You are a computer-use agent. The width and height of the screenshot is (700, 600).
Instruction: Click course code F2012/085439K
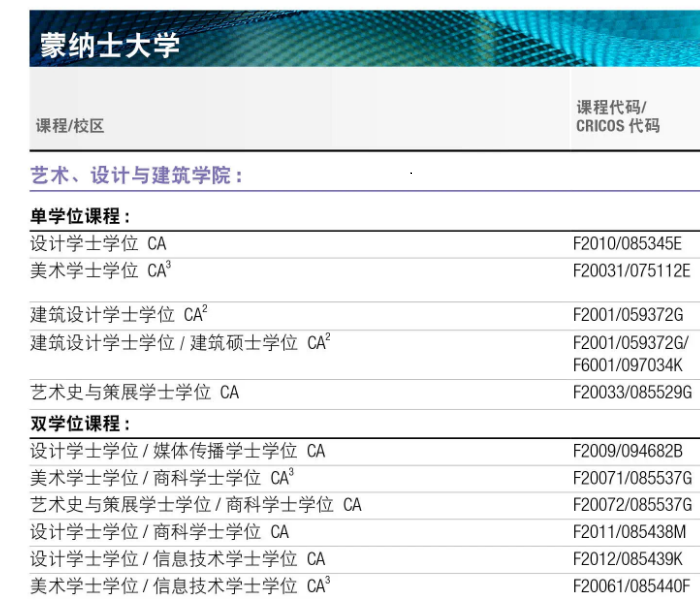pos(628,559)
